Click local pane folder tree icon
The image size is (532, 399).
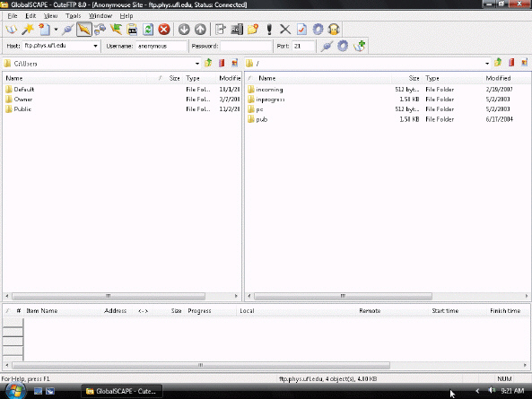click(x=234, y=63)
